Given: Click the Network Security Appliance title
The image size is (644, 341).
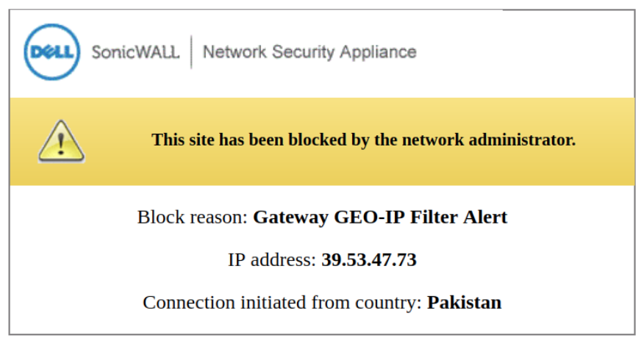Looking at the screenshot, I should [310, 52].
